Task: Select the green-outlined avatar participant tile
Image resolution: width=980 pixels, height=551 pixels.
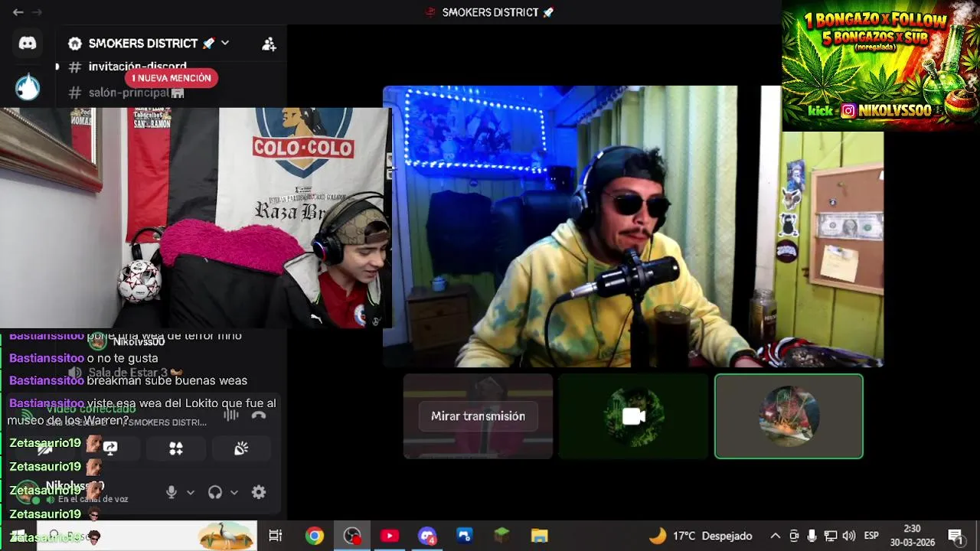Action: 789,416
